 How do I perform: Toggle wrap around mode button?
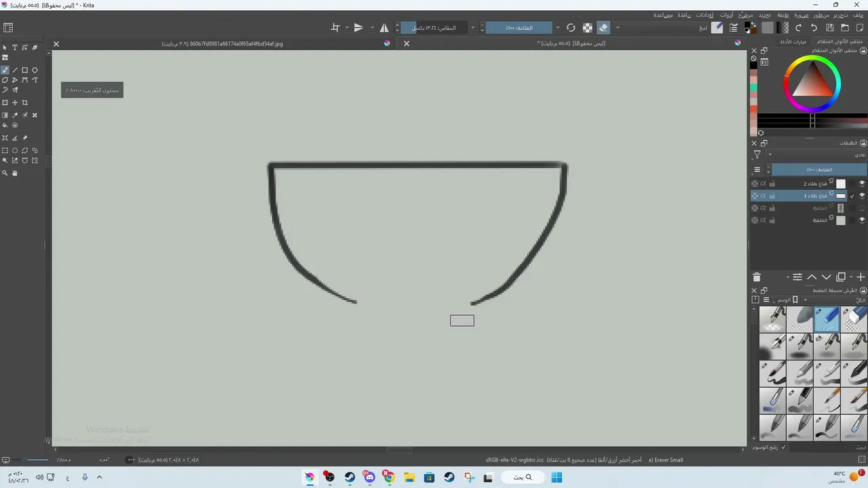[x=335, y=28]
